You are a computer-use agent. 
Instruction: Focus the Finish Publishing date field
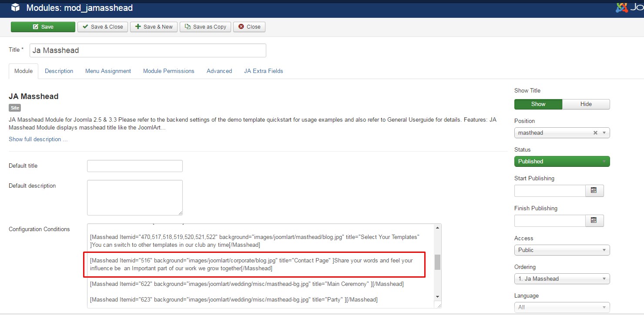(550, 220)
